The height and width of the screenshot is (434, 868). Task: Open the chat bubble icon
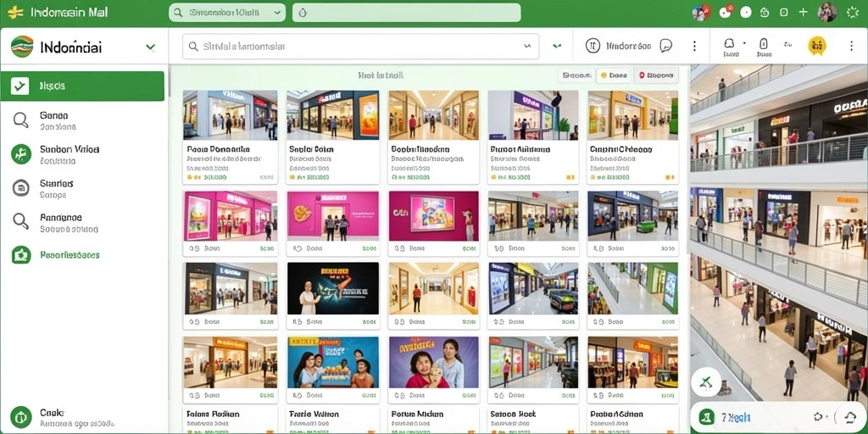pyautogui.click(x=666, y=46)
